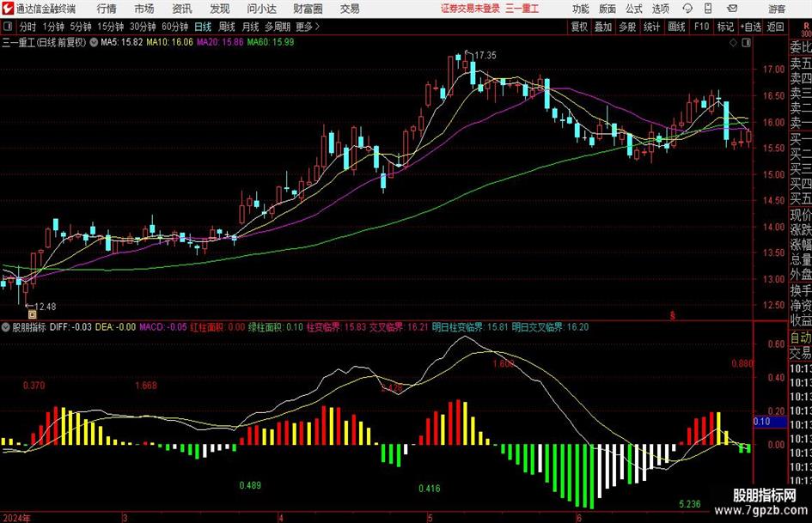Click the small marker icon below 12.48
Viewport: 812px width, 523px height.
[x=32, y=313]
